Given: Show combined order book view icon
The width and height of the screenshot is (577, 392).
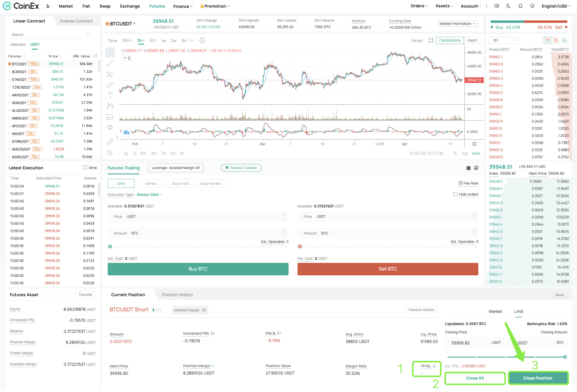Looking at the screenshot, I should 547,40.
